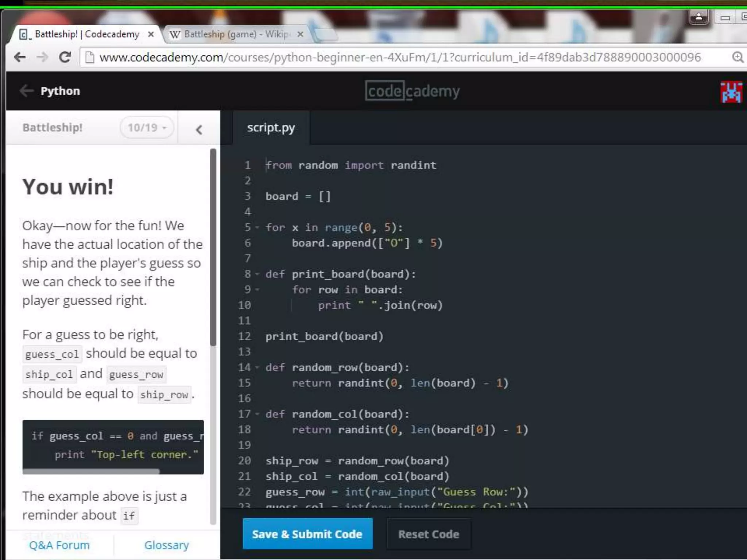Fold the print_board function at line 8
747x560 pixels.
(x=257, y=274)
